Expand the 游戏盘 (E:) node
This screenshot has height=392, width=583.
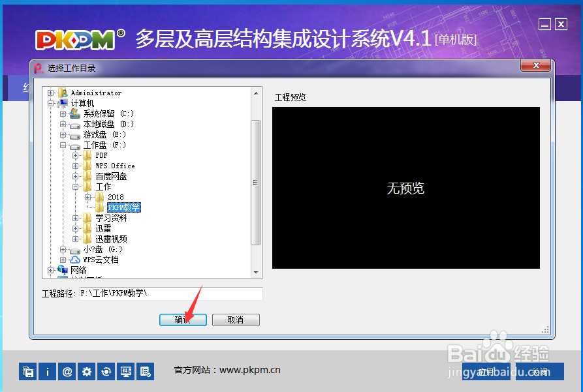point(63,134)
